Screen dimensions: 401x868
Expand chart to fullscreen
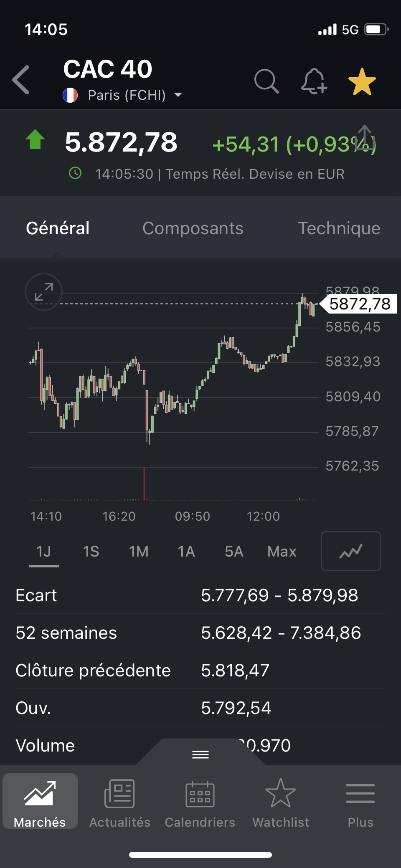pyautogui.click(x=44, y=292)
